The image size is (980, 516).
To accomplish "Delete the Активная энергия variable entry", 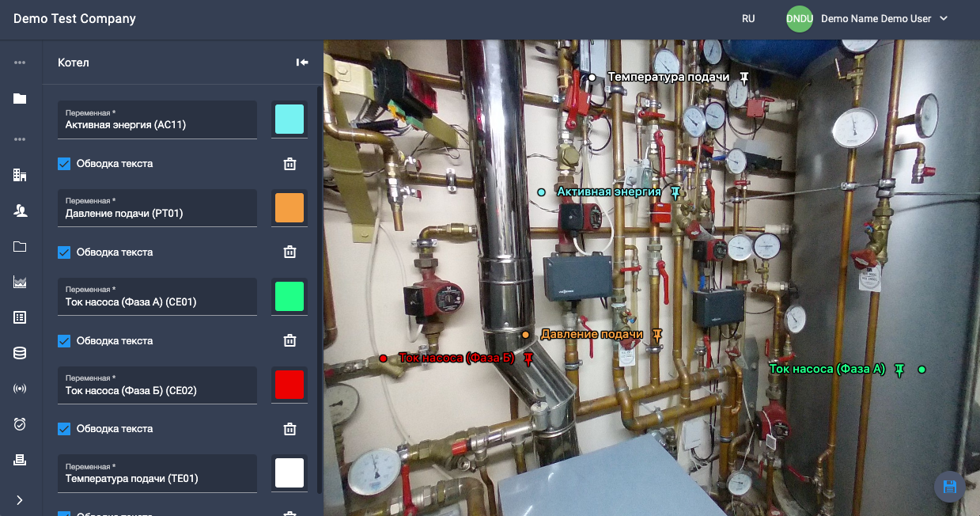I will (290, 164).
